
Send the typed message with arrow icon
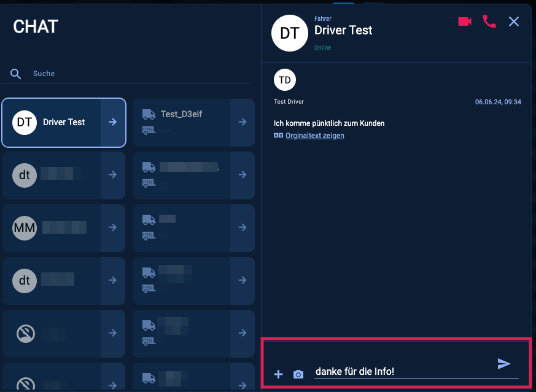pos(504,364)
